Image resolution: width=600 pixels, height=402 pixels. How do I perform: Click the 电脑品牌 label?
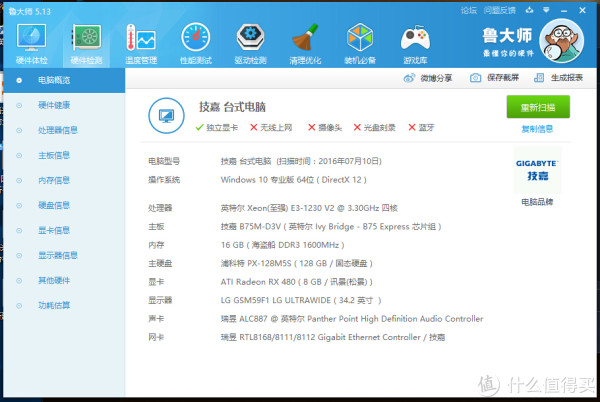(537, 202)
